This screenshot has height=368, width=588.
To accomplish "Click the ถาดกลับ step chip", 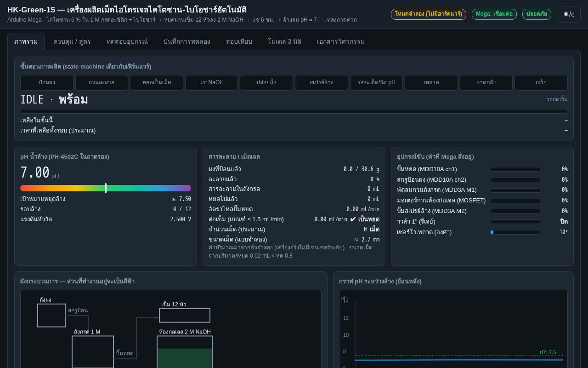I will click(x=486, y=83).
